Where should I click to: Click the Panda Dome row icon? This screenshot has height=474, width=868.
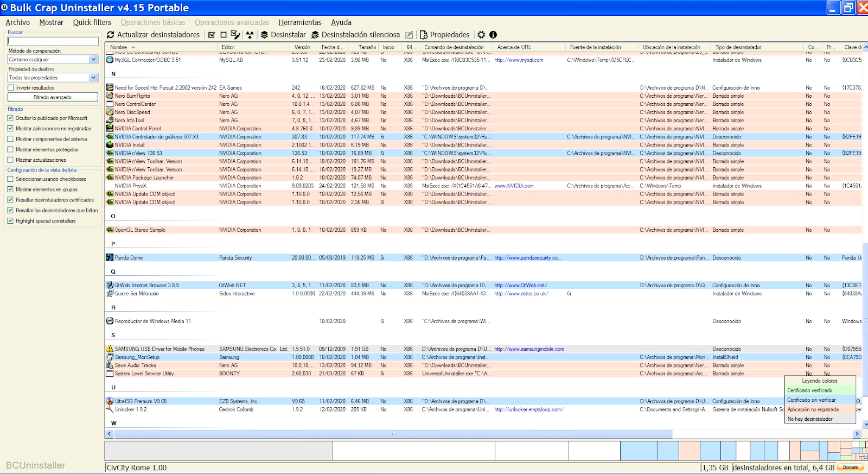110,257
